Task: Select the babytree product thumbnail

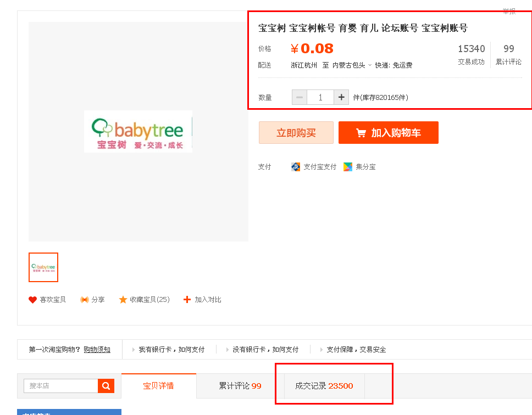Action: pyautogui.click(x=43, y=267)
